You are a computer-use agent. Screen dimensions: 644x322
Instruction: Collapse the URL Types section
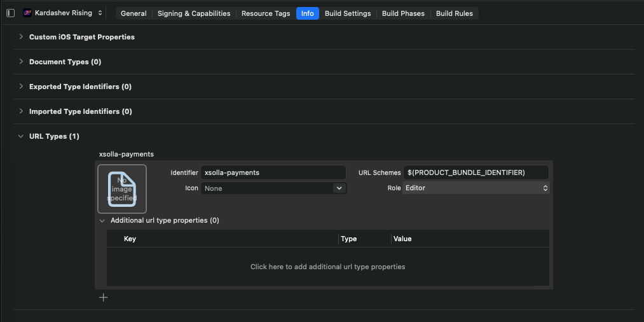point(21,136)
